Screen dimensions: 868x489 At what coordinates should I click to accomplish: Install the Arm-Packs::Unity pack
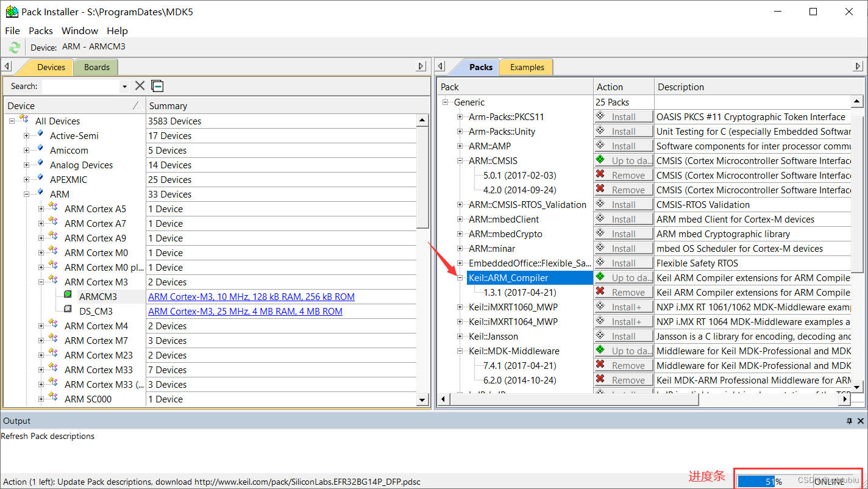[624, 132]
